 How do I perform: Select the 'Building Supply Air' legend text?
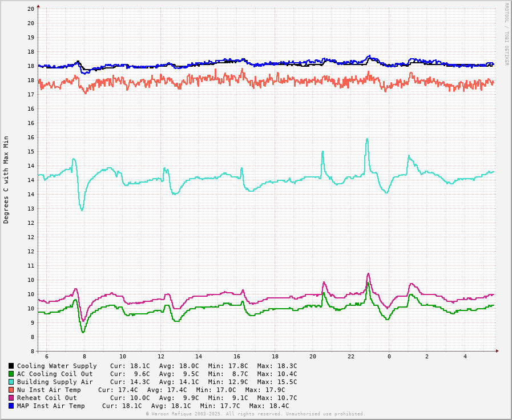55,382
